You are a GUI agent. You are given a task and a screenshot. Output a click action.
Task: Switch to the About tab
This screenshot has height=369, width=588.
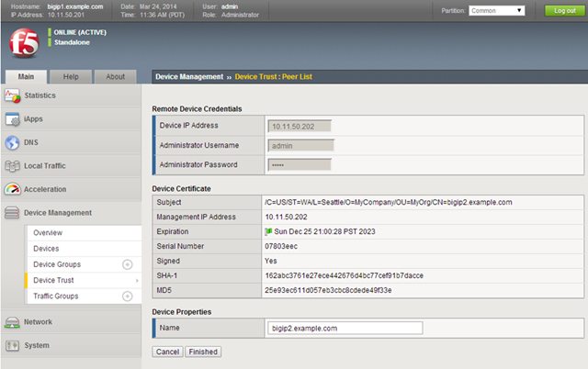click(x=115, y=77)
